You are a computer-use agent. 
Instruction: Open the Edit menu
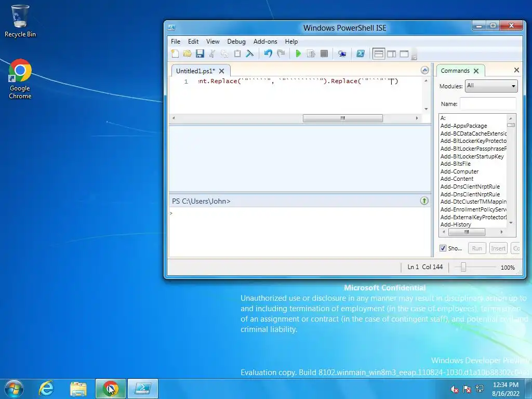[x=193, y=42]
